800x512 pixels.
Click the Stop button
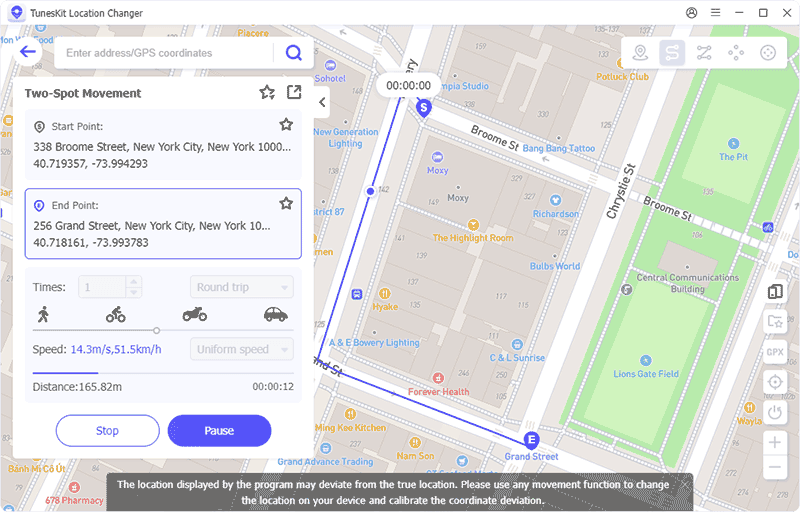click(x=108, y=430)
